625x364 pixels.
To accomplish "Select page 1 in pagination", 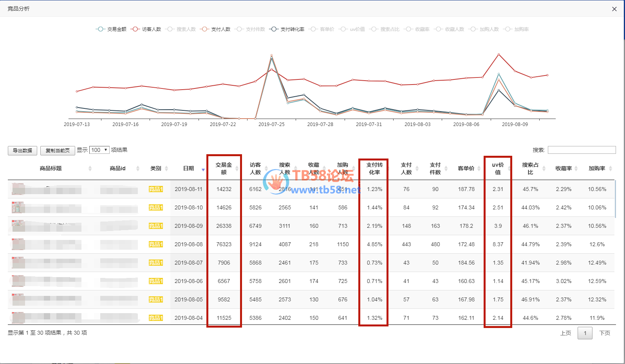I will coord(585,333).
